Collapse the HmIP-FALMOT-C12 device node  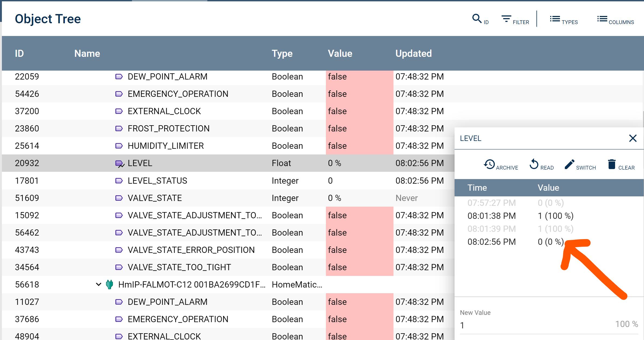[x=99, y=284]
